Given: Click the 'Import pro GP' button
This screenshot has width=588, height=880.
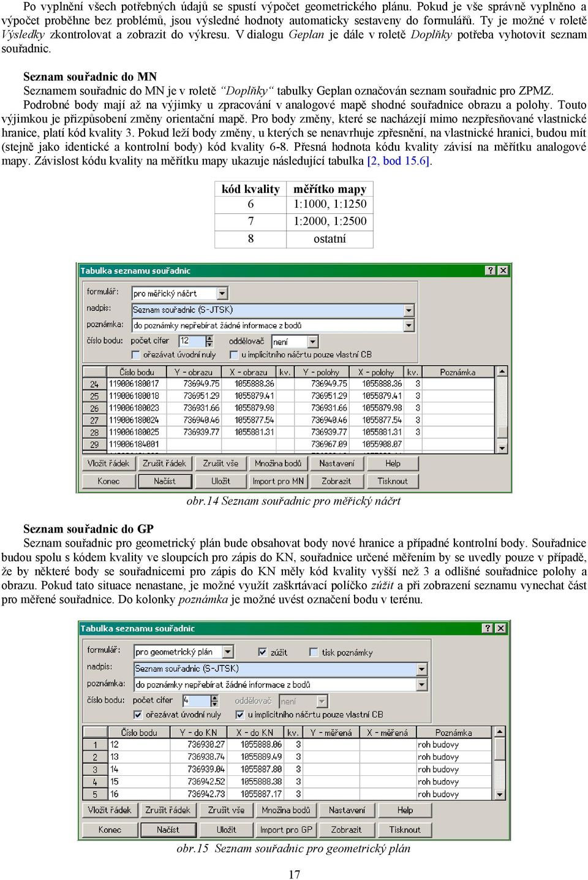Looking at the screenshot, I should pos(286,830).
